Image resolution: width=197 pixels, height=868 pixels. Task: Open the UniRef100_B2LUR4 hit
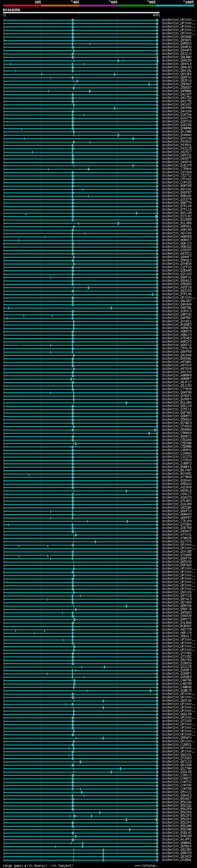click(x=177, y=403)
